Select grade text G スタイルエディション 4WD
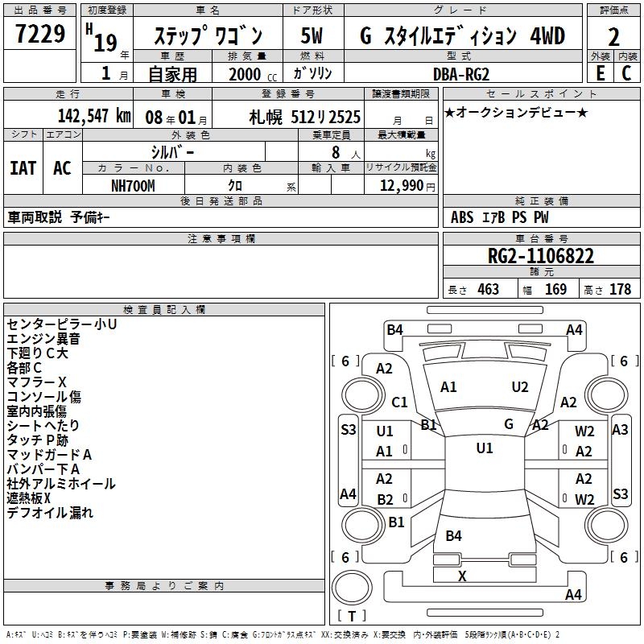Image resolution: width=644 pixels, height=644 pixels. point(462,35)
